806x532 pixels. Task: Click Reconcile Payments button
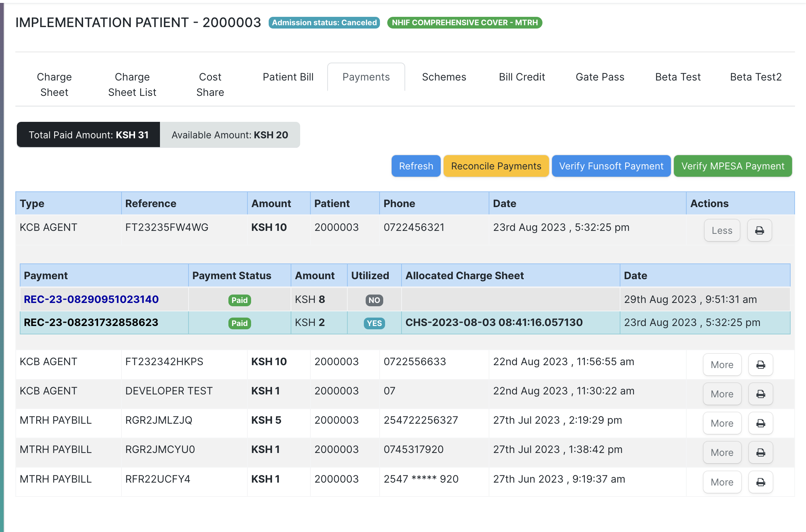pos(496,166)
